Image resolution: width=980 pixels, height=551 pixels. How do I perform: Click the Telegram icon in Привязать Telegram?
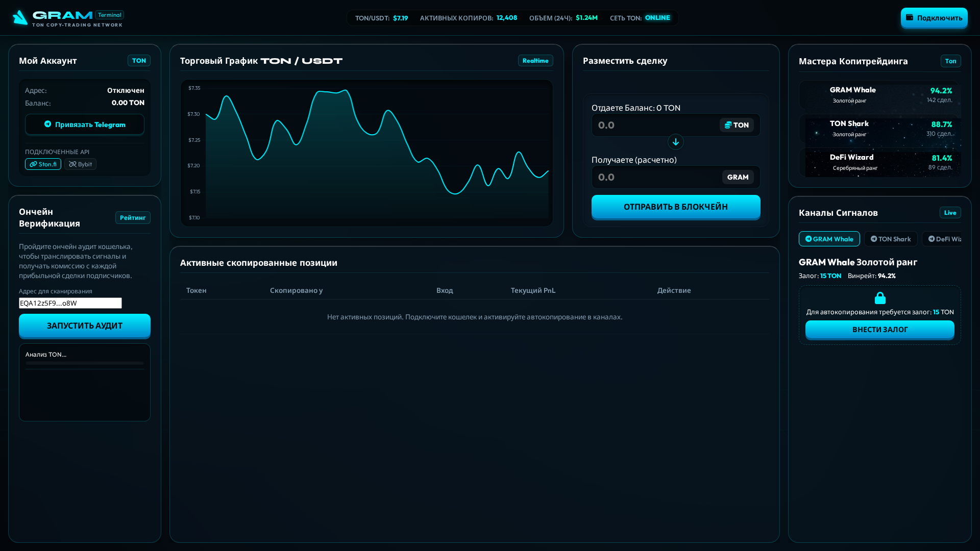point(47,124)
